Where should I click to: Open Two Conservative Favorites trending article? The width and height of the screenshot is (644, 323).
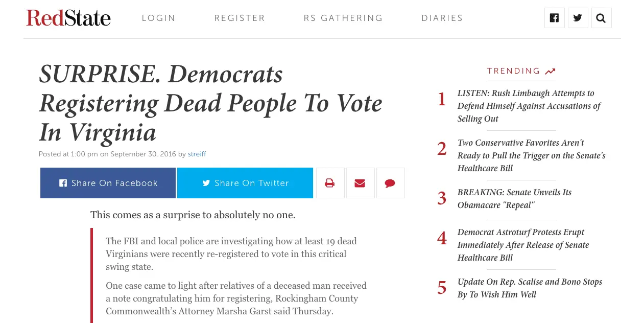point(531,155)
